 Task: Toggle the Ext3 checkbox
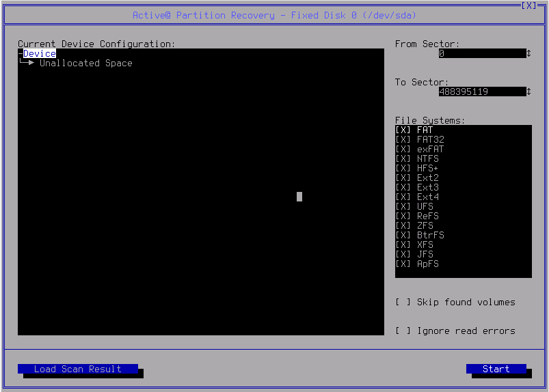click(x=403, y=187)
